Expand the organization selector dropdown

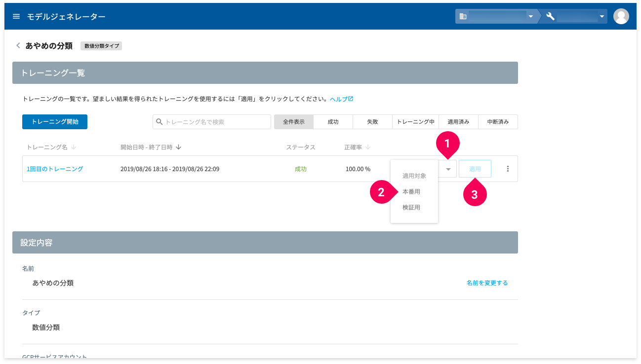point(530,16)
